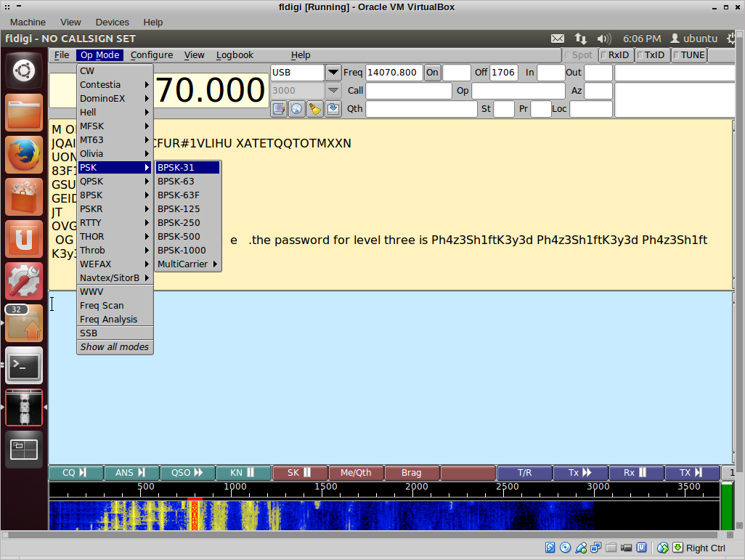Viewport: 745px width, 560px height.
Task: Launch Firefox from the dock
Action: click(x=24, y=155)
